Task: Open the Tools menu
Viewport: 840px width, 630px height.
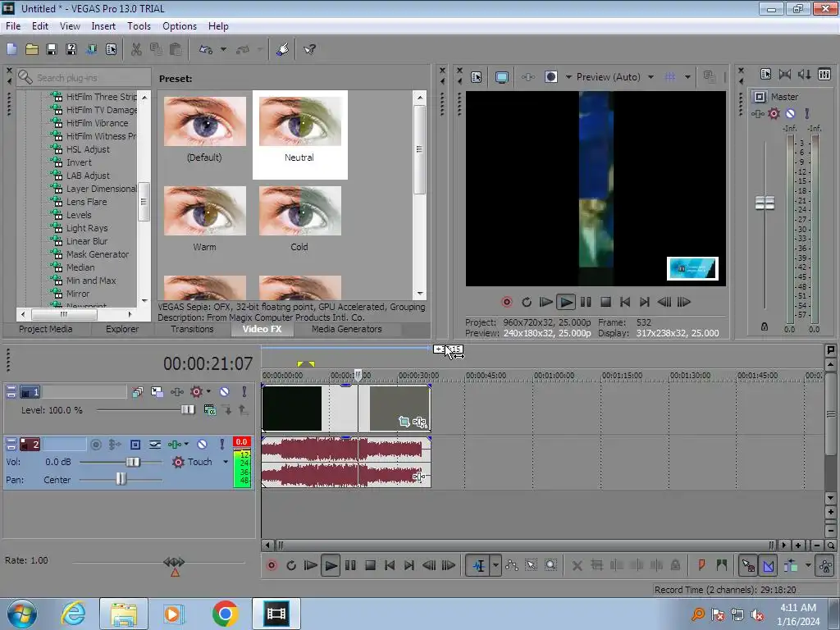Action: pyautogui.click(x=139, y=25)
